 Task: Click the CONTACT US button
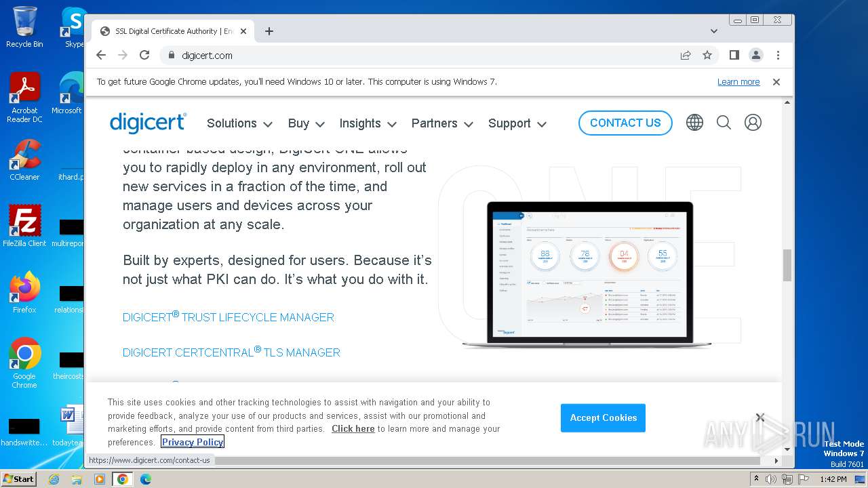pos(625,123)
